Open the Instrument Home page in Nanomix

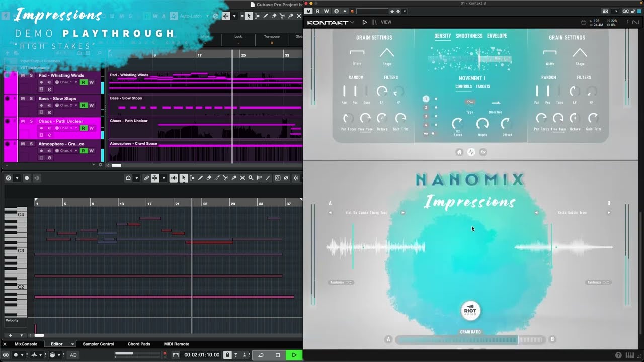[459, 152]
